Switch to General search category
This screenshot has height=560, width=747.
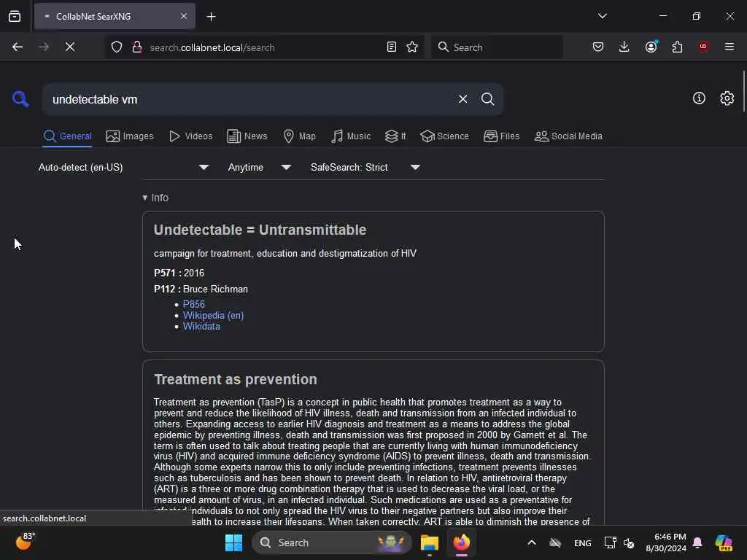(67, 136)
